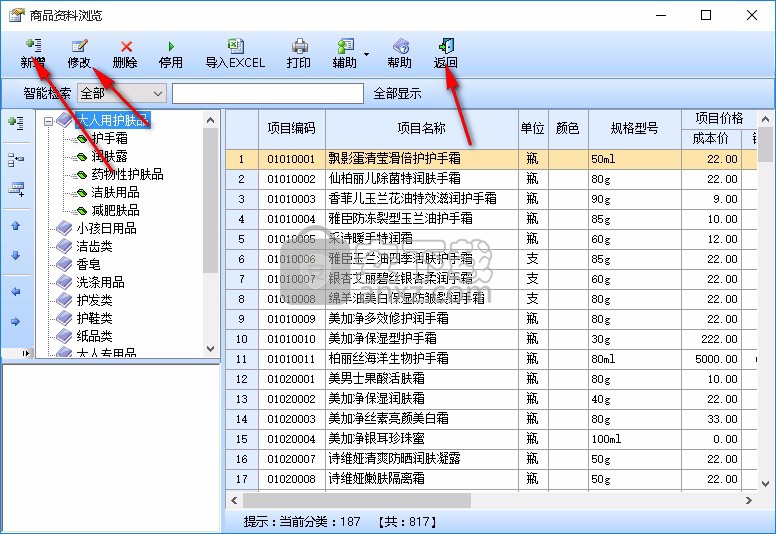Click the table horizontal scrollbar thumb
This screenshot has width=776, height=534.
pos(357,500)
